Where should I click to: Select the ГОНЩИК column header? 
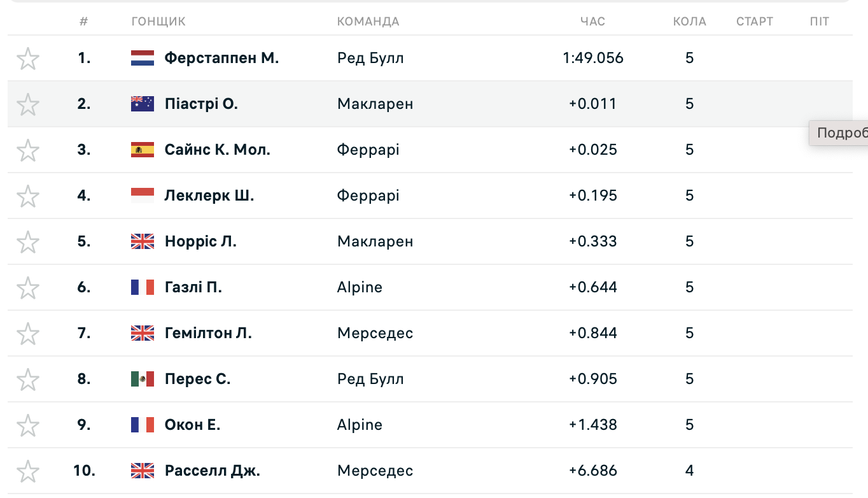(x=158, y=21)
